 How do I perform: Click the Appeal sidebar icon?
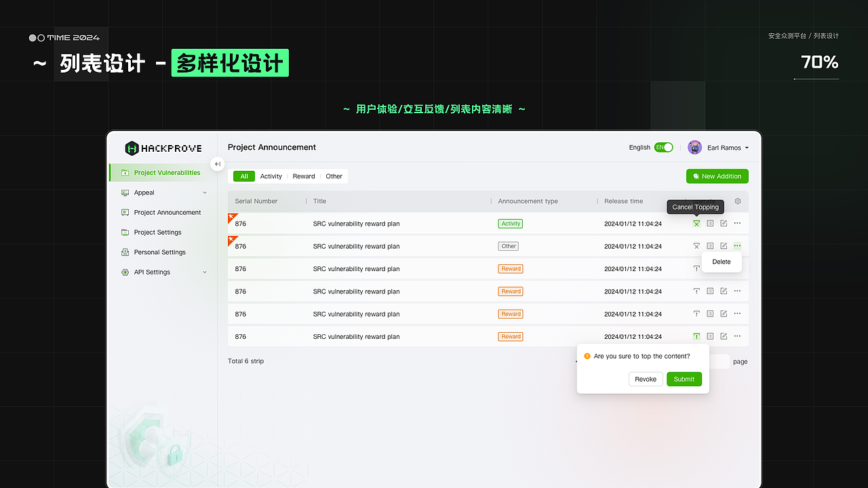[125, 192]
